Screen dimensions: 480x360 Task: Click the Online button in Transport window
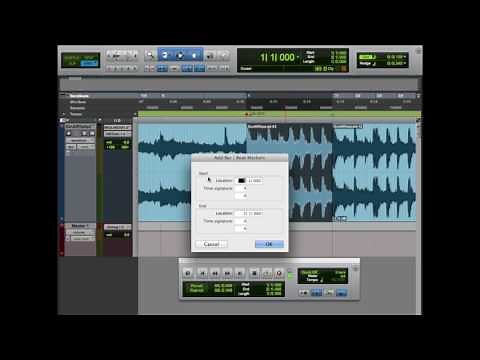[188, 273]
